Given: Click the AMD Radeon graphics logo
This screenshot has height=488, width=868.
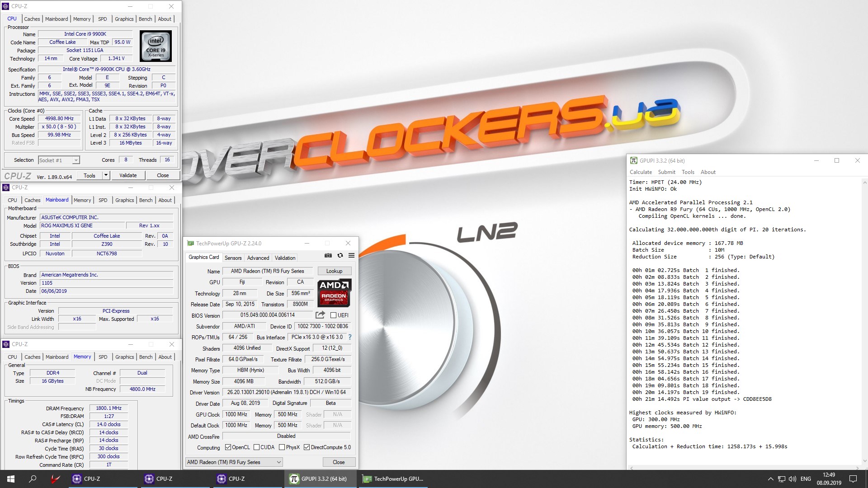Looking at the screenshot, I should coord(334,292).
